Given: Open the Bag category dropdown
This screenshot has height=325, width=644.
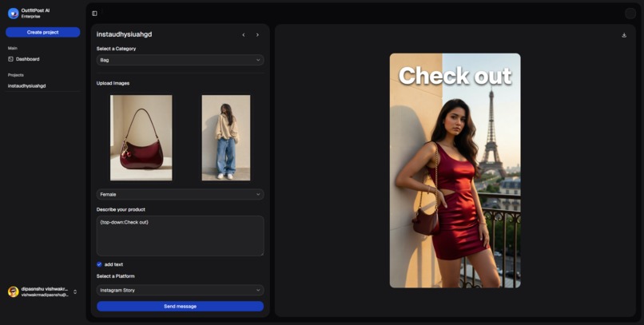Looking at the screenshot, I should tap(180, 60).
